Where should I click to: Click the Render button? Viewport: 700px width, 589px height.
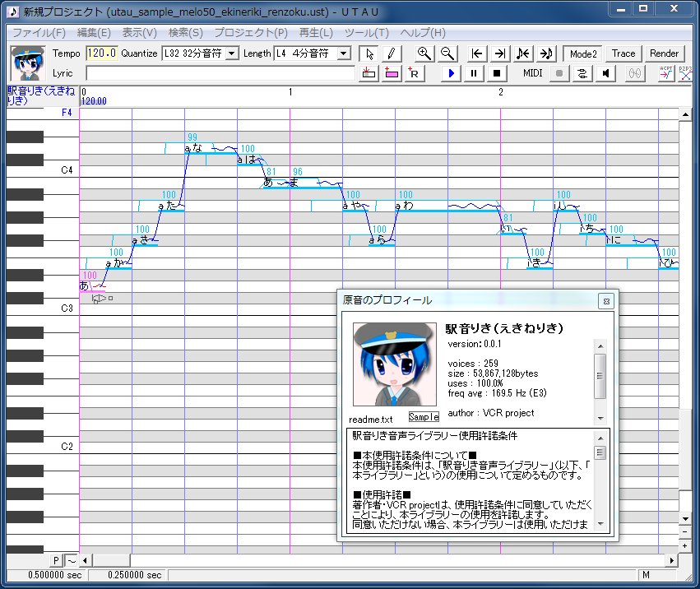664,53
